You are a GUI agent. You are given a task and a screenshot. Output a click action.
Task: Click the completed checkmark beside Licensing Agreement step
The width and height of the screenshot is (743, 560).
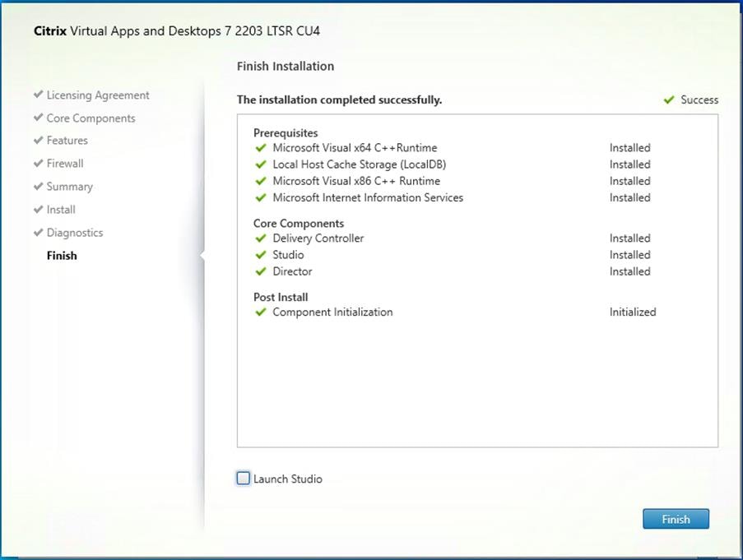pos(37,95)
